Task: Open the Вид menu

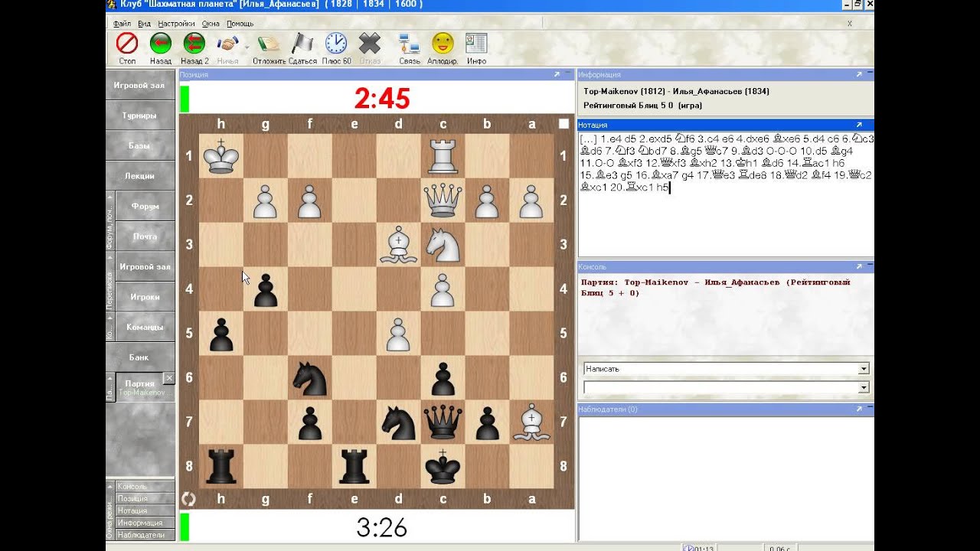Action: [x=144, y=24]
